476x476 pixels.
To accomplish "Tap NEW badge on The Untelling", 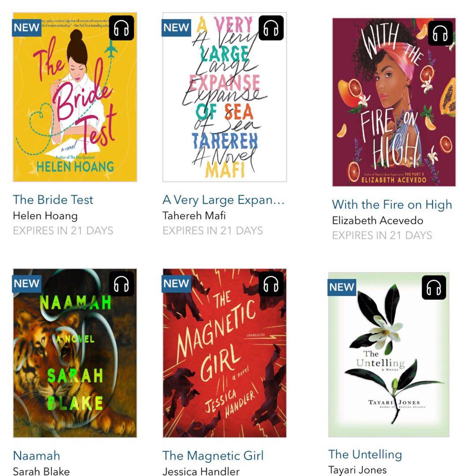I will tap(342, 287).
